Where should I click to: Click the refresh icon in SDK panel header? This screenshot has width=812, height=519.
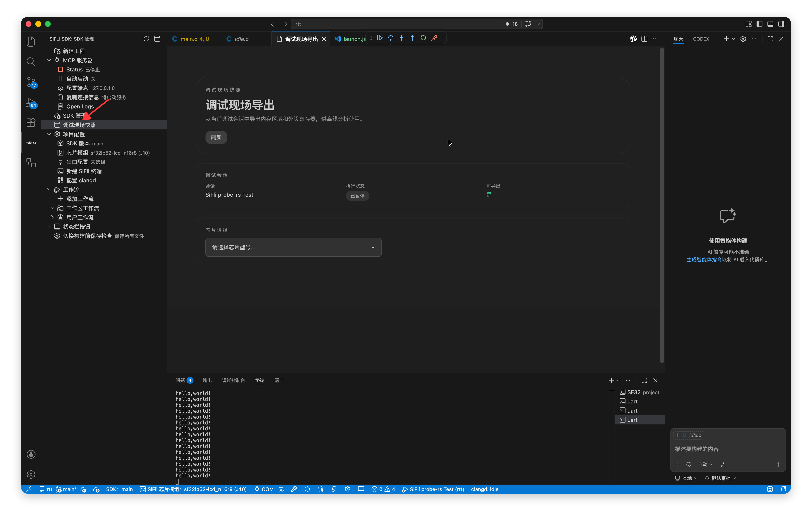(146, 39)
